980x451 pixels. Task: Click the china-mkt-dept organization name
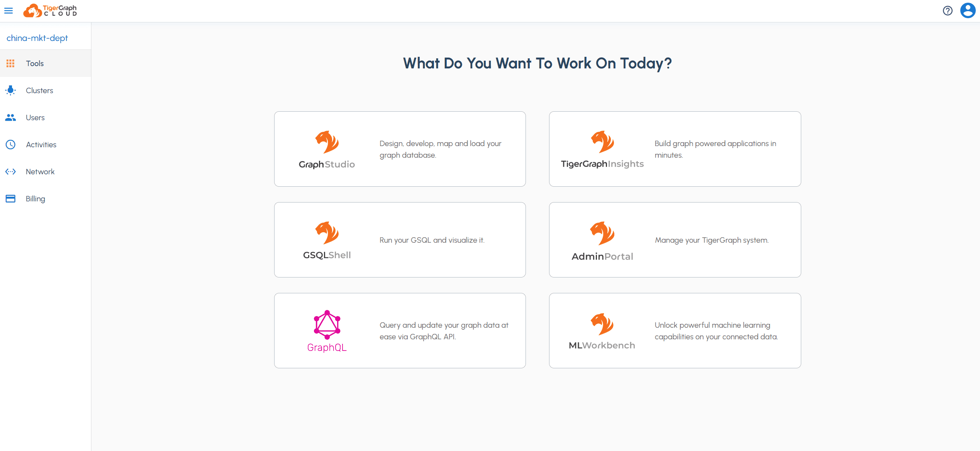click(37, 38)
